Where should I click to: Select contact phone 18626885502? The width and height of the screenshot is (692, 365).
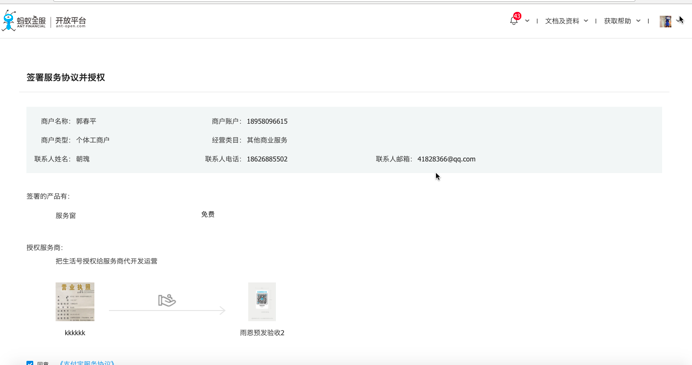267,159
